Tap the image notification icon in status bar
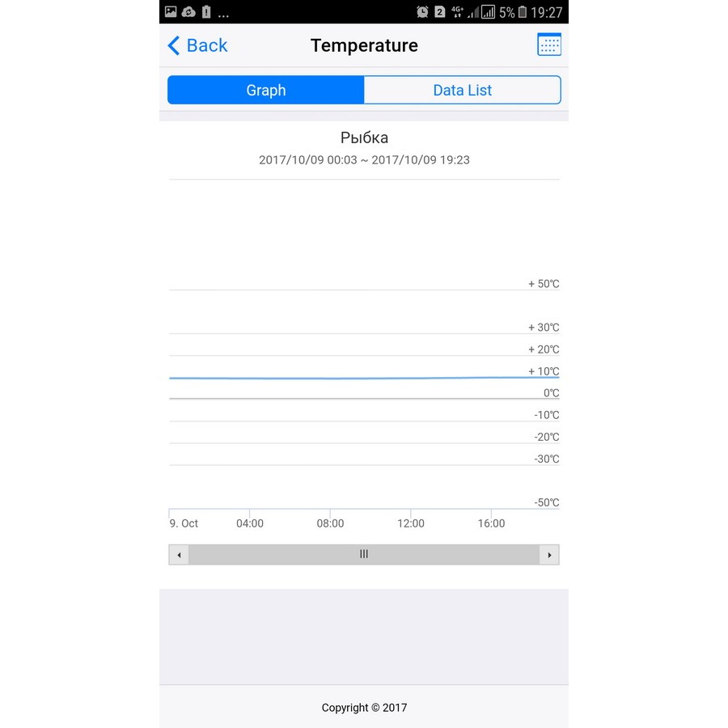 point(171,12)
